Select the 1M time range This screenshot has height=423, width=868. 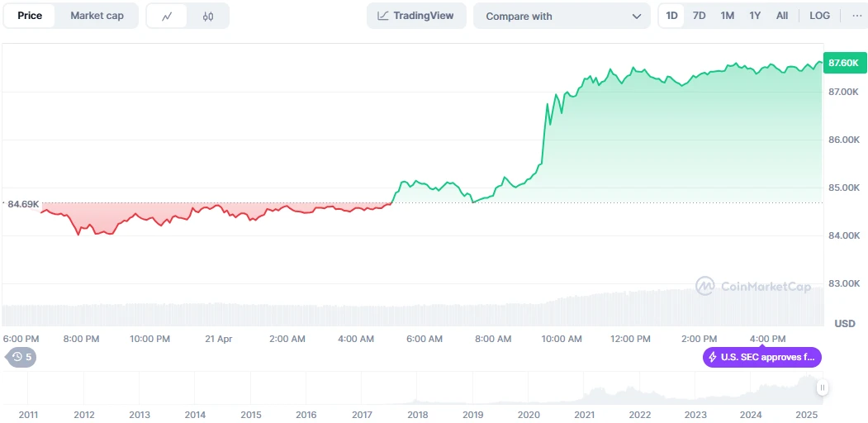coord(728,16)
